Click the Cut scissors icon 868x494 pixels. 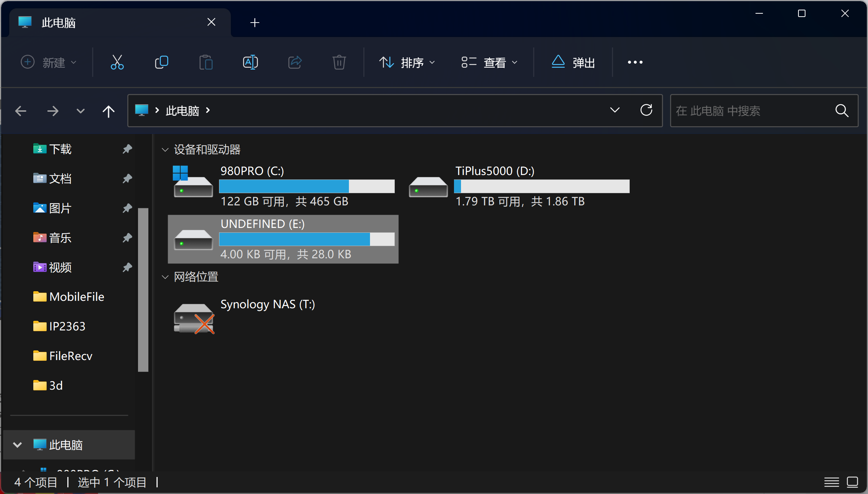click(x=117, y=62)
